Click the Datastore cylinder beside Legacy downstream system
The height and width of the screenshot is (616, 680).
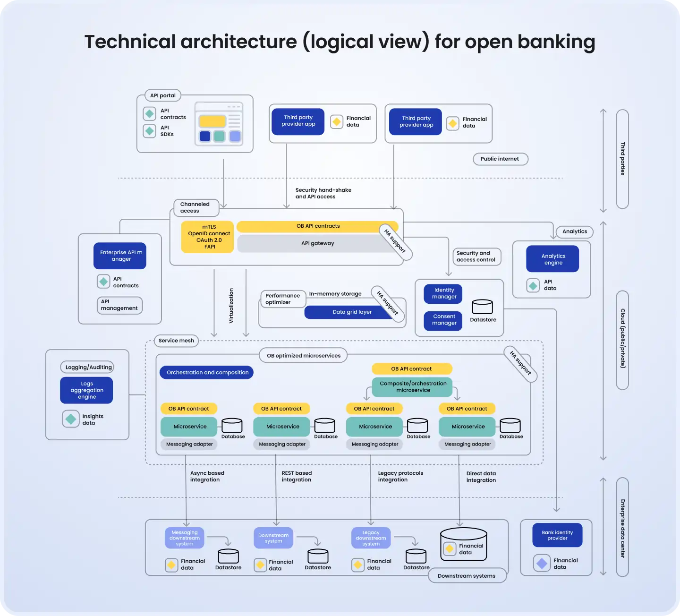[416, 556]
